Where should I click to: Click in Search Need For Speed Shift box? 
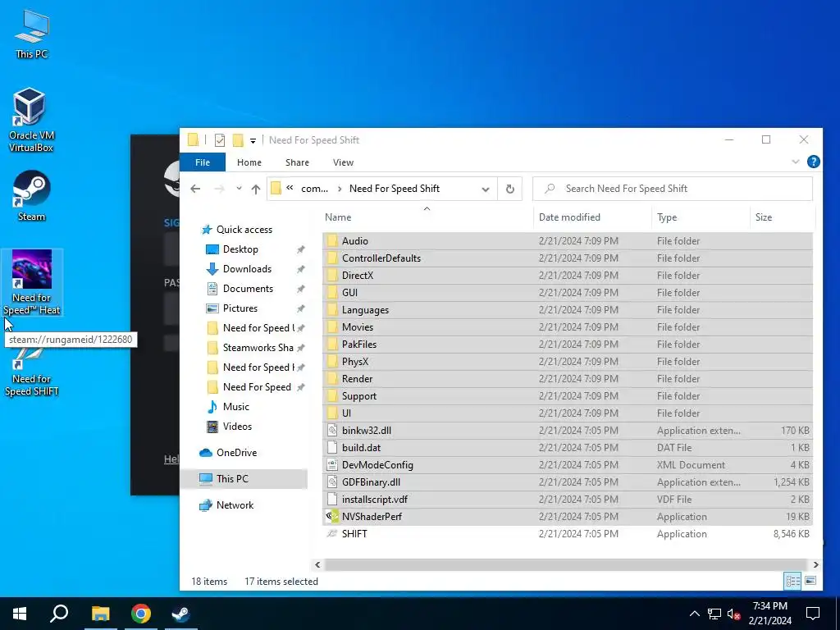(673, 189)
